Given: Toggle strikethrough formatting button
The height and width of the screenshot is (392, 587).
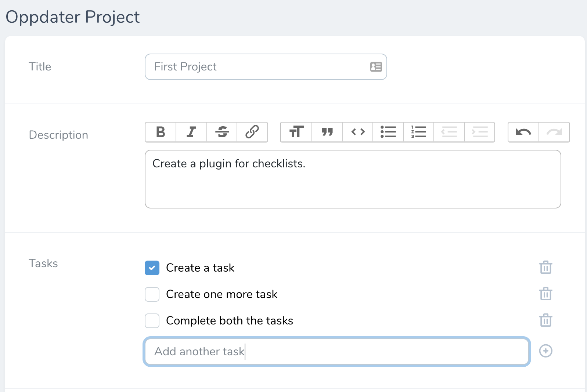Looking at the screenshot, I should pyautogui.click(x=222, y=132).
